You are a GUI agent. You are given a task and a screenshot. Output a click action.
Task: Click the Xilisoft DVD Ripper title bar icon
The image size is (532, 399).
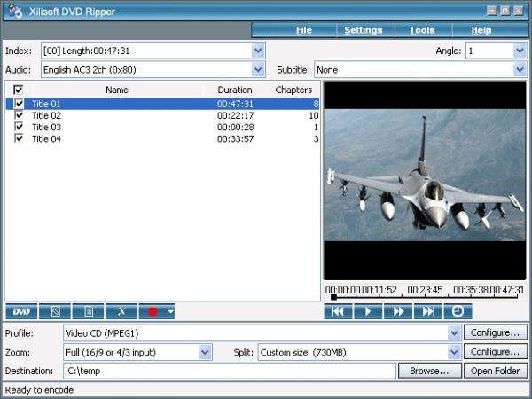(x=15, y=12)
